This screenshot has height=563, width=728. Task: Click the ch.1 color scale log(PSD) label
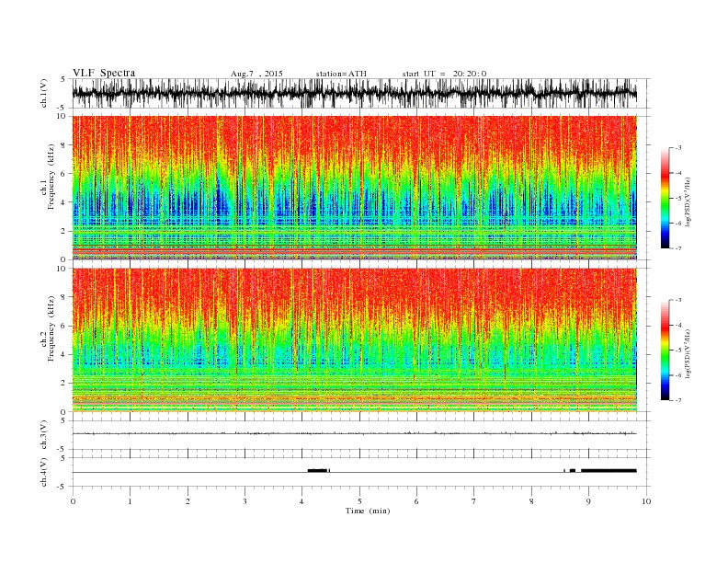point(688,201)
